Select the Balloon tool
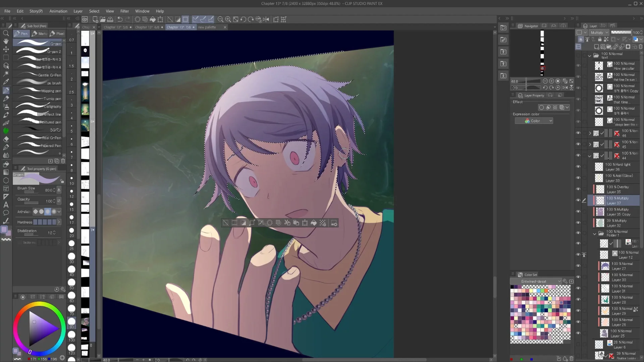 point(6,213)
